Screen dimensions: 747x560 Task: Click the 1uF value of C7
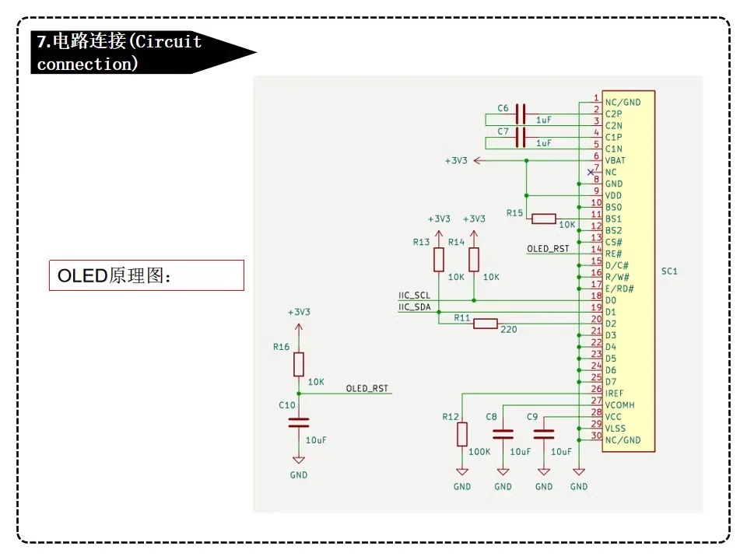(544, 143)
